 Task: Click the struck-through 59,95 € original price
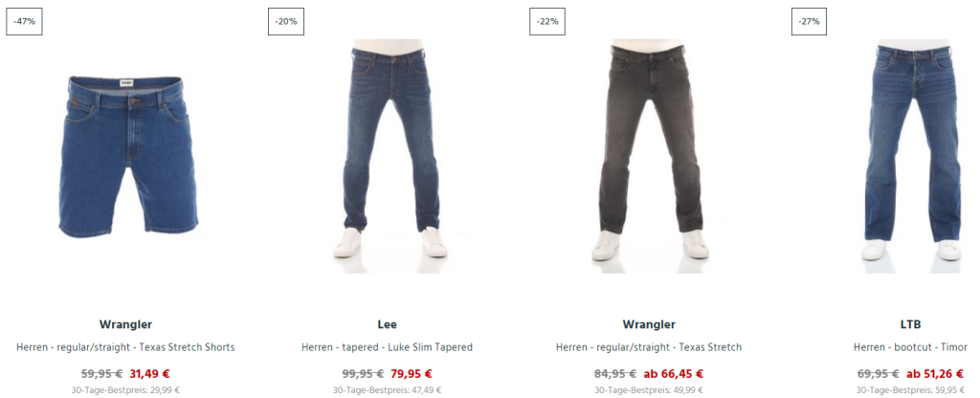point(101,374)
